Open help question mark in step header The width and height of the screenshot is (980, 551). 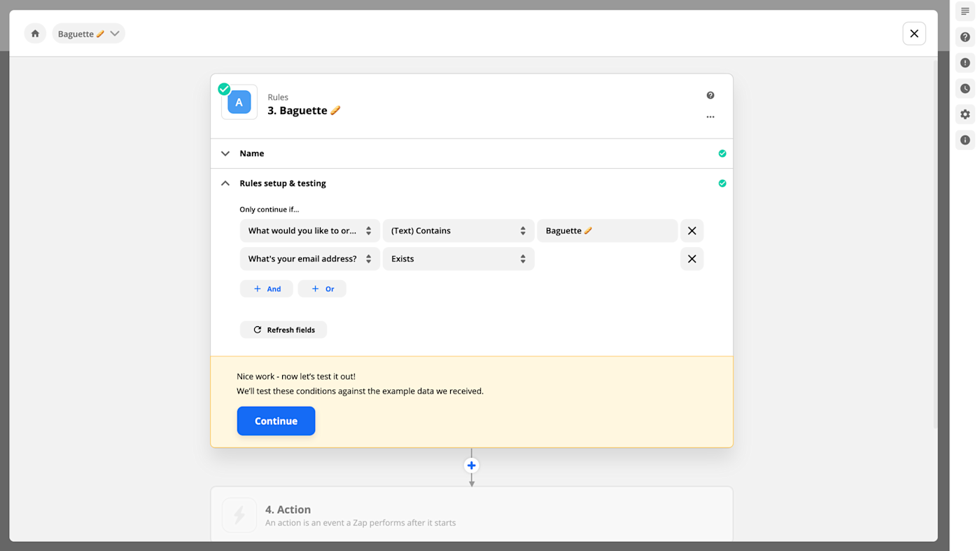coord(710,95)
